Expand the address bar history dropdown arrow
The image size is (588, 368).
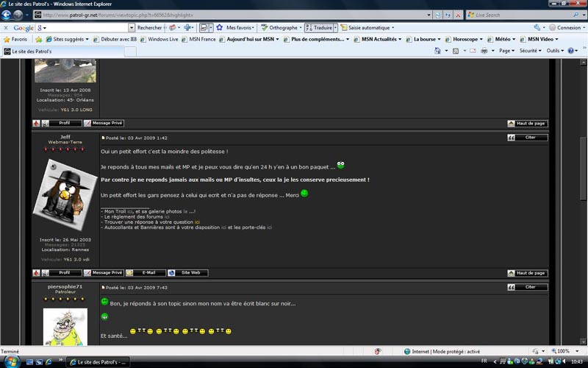[x=429, y=15]
